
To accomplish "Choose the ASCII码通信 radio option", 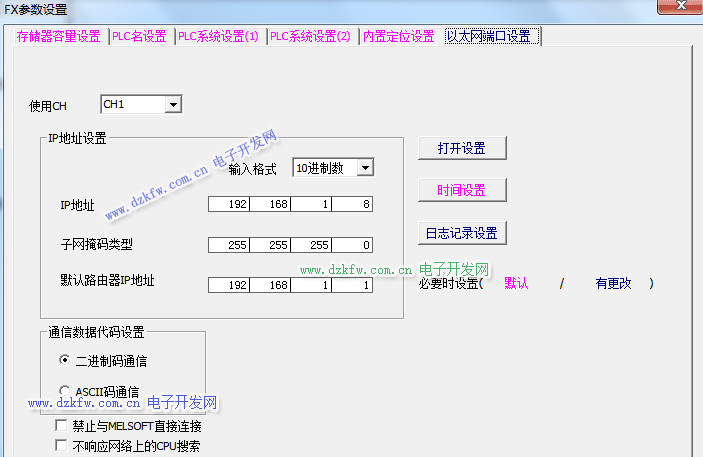I will pos(65,391).
